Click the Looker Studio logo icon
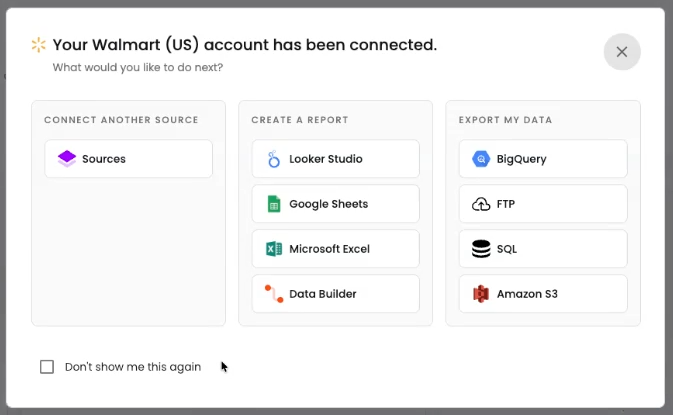The width and height of the screenshot is (673, 415). point(274,159)
